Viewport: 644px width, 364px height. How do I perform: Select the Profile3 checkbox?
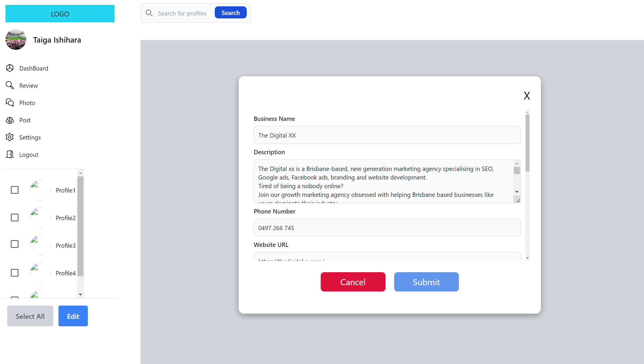click(x=15, y=244)
